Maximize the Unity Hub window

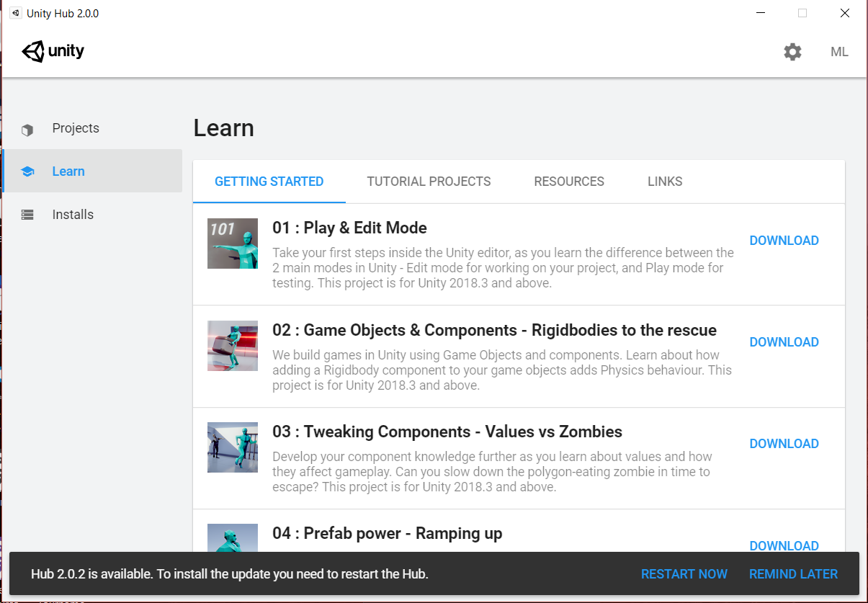(802, 13)
